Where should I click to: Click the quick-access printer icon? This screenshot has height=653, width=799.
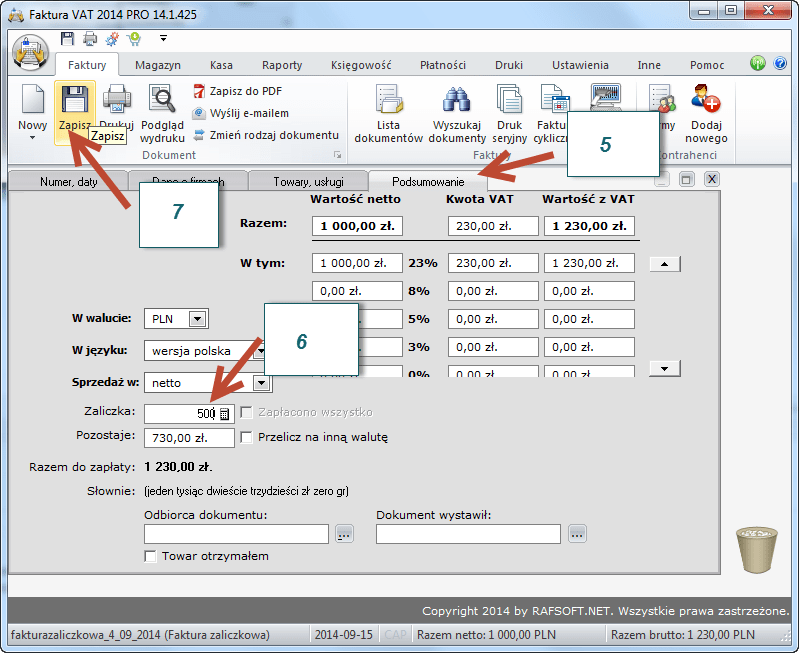[x=90, y=38]
